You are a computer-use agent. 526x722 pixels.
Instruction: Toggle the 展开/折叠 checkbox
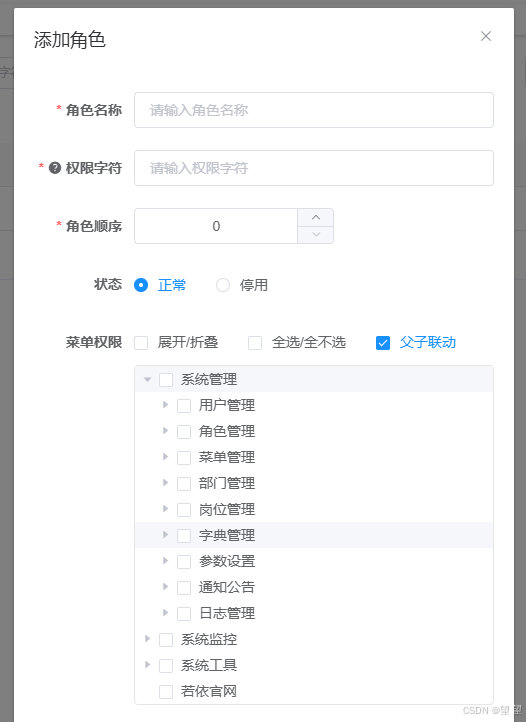point(141,343)
